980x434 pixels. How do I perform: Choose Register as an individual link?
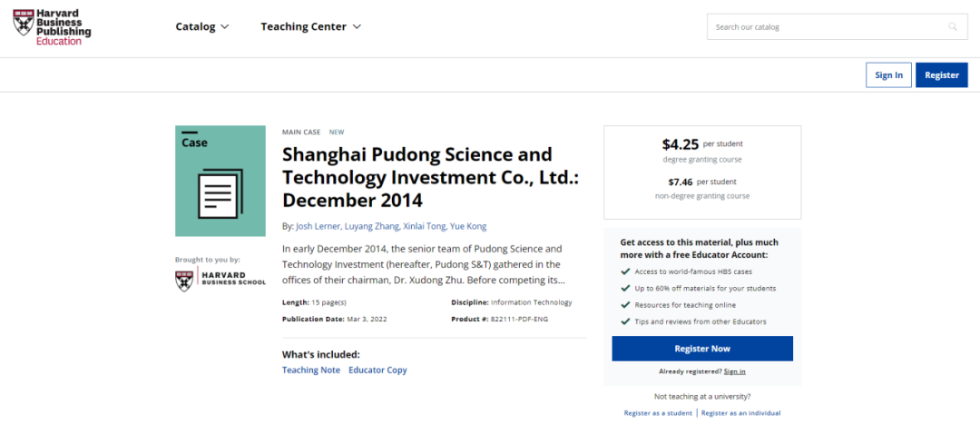[740, 413]
